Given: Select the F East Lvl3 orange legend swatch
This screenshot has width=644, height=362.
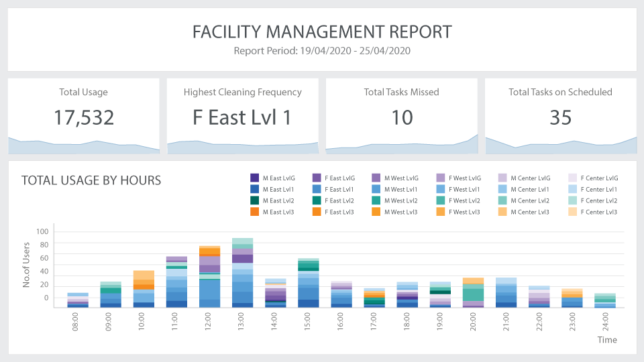Looking at the screenshot, I should [317, 212].
